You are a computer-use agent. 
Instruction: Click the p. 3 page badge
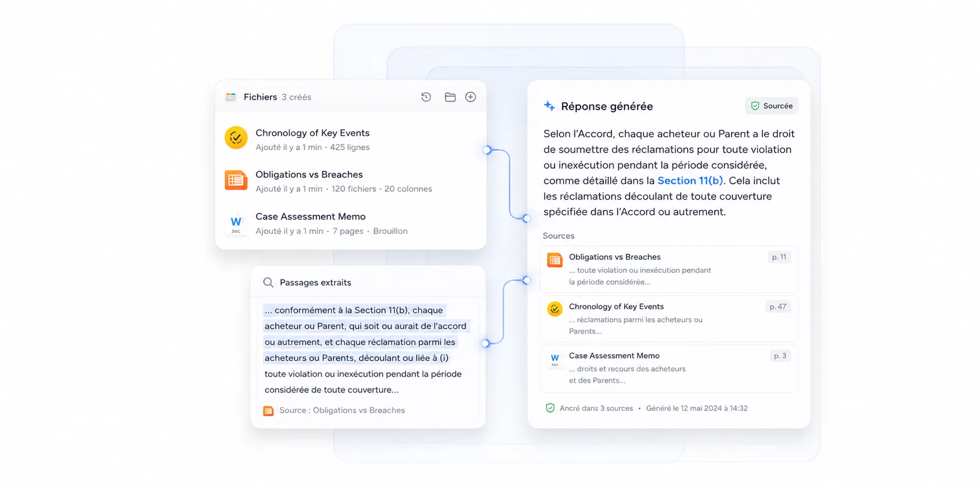(x=780, y=356)
